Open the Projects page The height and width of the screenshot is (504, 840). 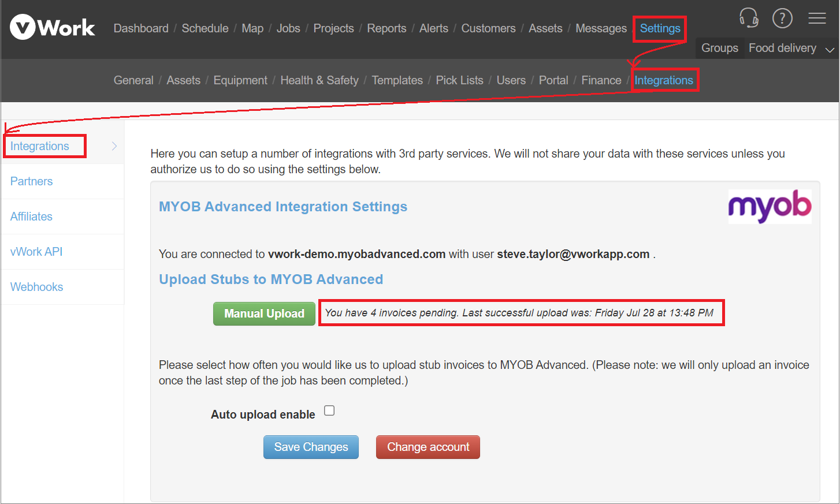[x=333, y=28]
